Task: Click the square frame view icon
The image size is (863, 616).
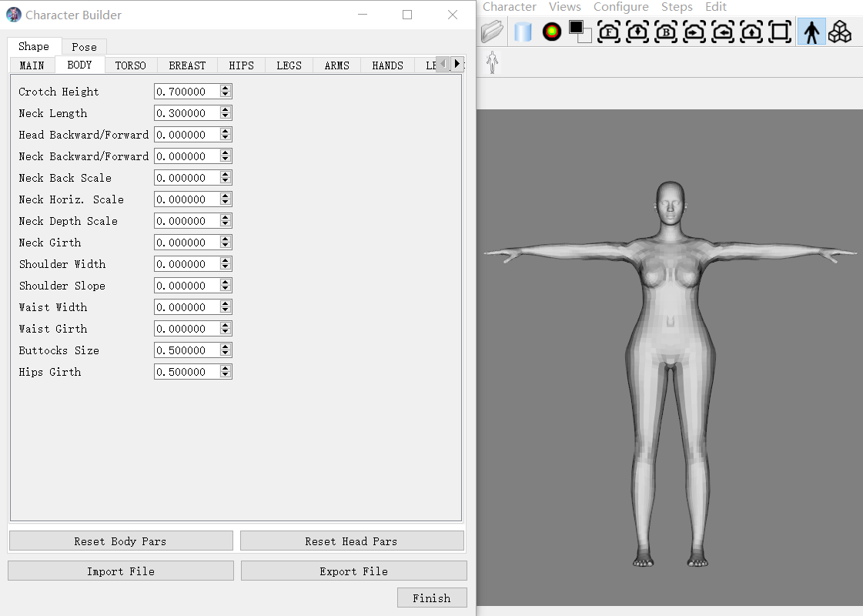Action: coord(780,32)
